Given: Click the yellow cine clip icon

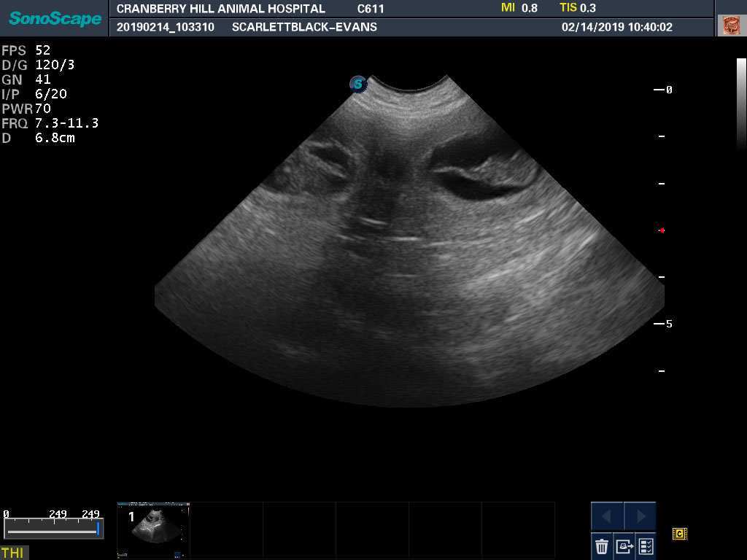Looking at the screenshot, I should pos(680,534).
